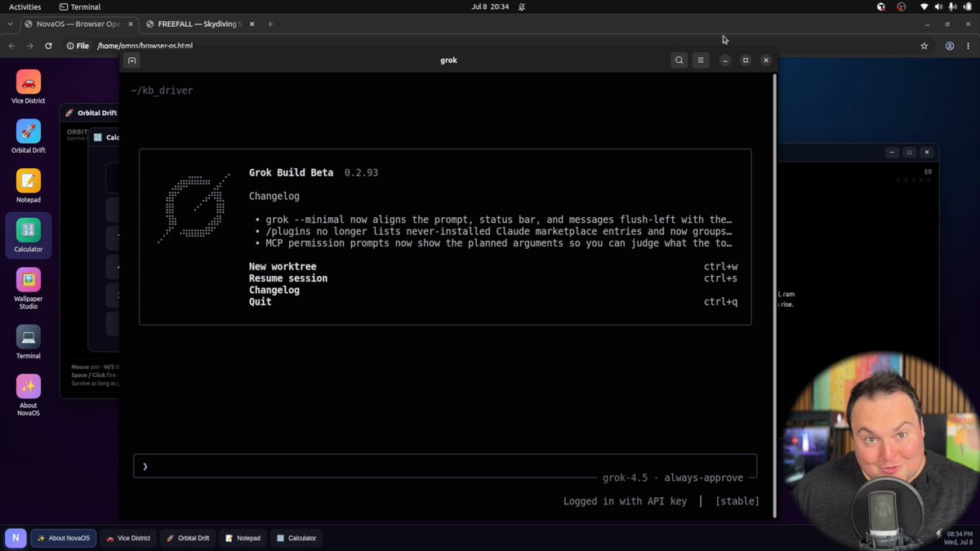Open the browser tab search dropdown arrow
Viewport: 980px width, 551px height.
pos(10,24)
